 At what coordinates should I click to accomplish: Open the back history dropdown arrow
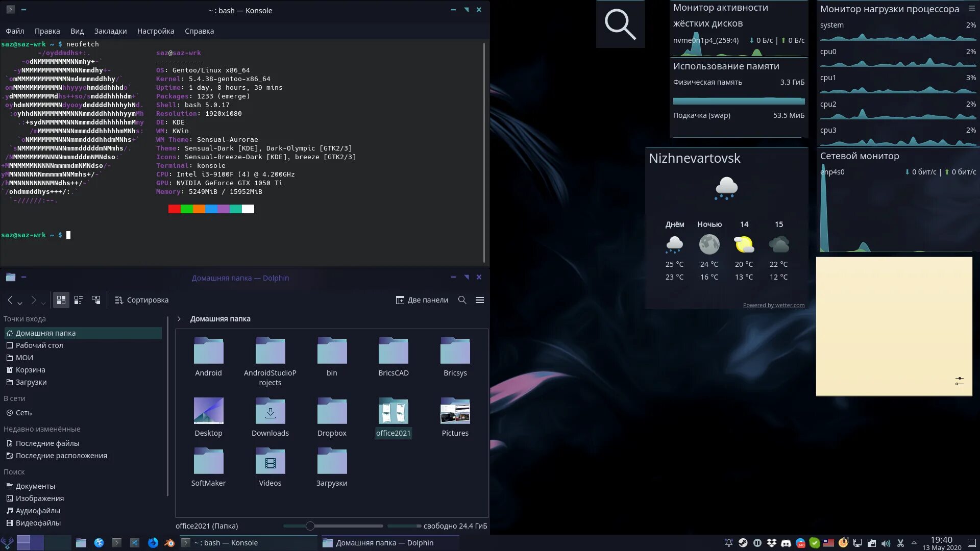(x=20, y=303)
